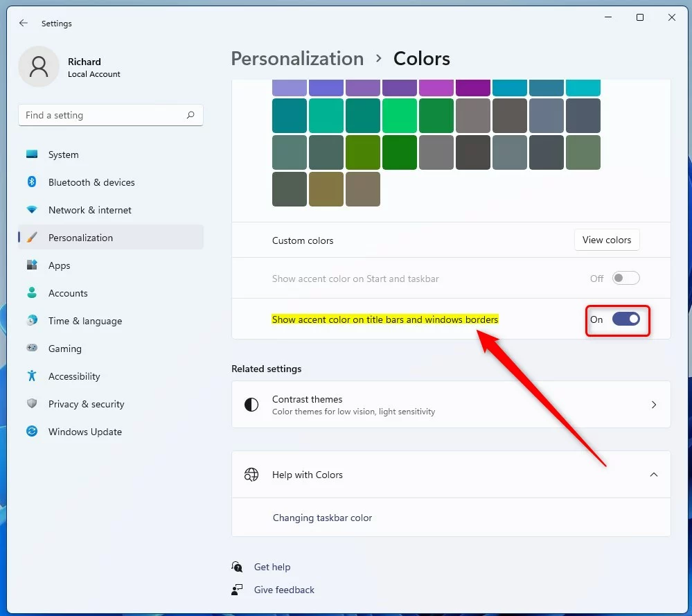
Task: Open Time & language settings
Action: tap(111, 321)
